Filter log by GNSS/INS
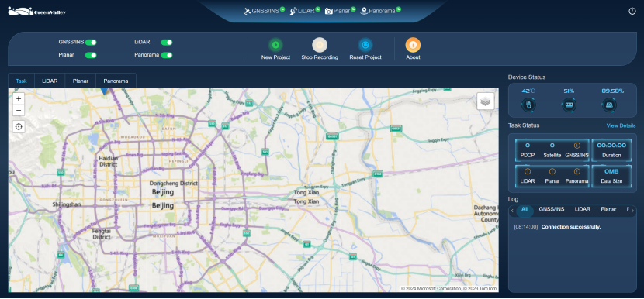The height and width of the screenshot is (299, 644). click(551, 209)
